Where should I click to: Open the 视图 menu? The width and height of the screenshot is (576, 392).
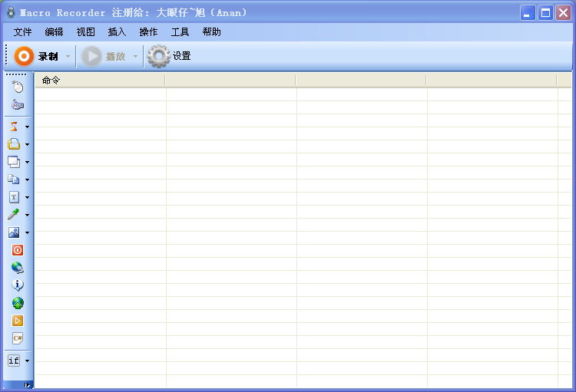click(85, 32)
